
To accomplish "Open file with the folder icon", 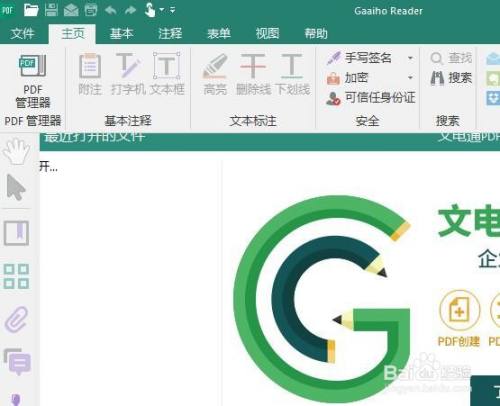I will 31,10.
